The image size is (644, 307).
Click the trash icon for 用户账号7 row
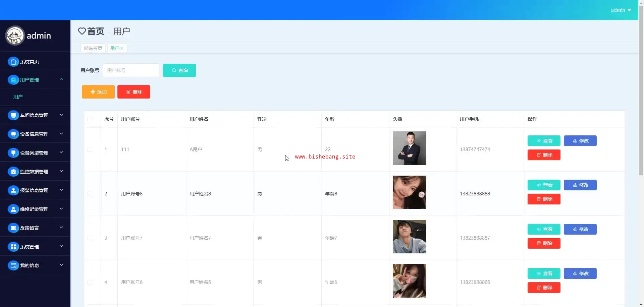[539, 243]
